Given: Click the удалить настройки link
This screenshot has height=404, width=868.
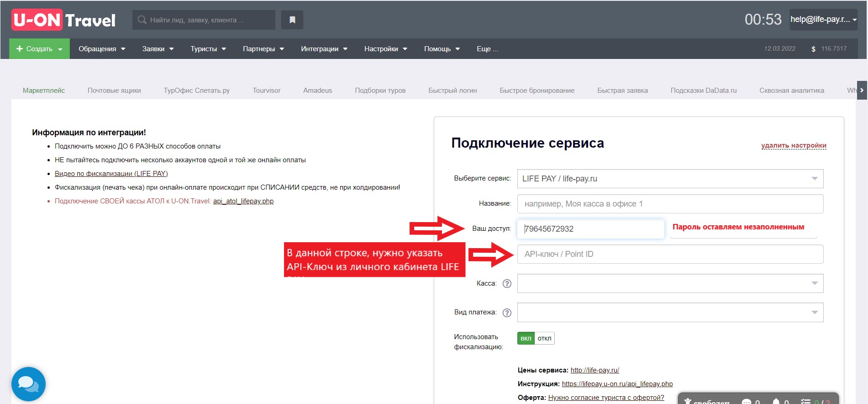Looking at the screenshot, I should [794, 145].
